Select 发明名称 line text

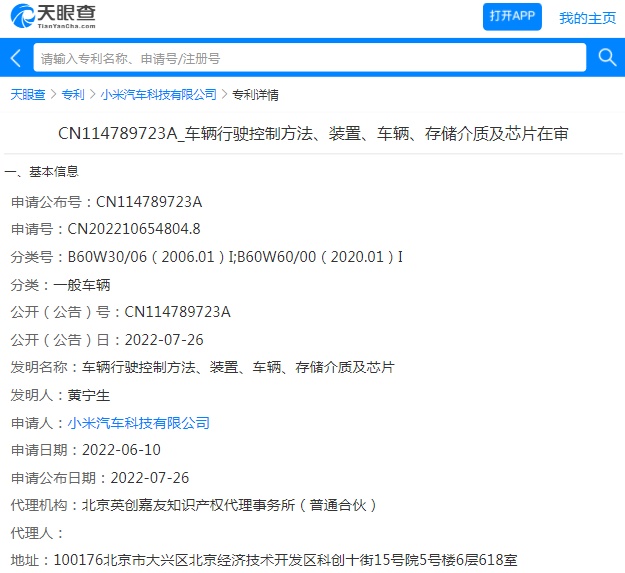click(202, 367)
